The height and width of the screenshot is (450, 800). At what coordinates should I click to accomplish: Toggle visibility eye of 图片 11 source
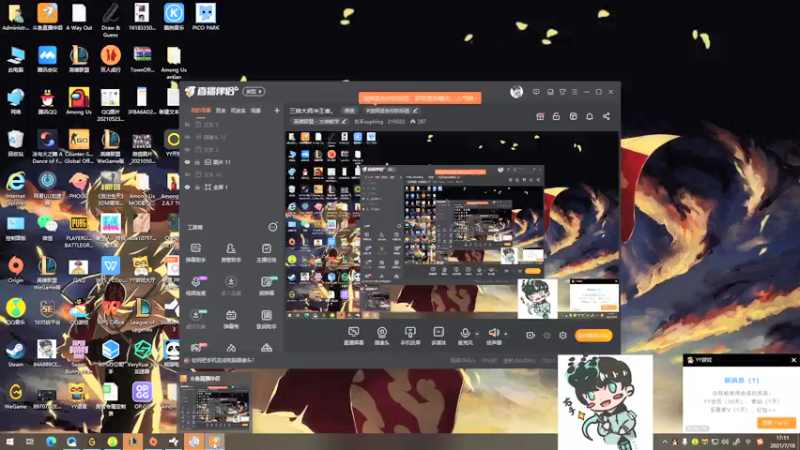187,162
